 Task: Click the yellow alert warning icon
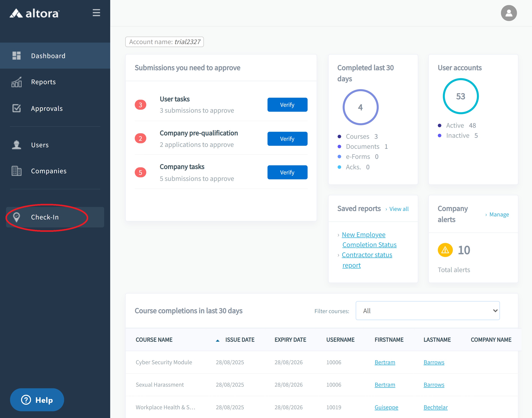445,250
